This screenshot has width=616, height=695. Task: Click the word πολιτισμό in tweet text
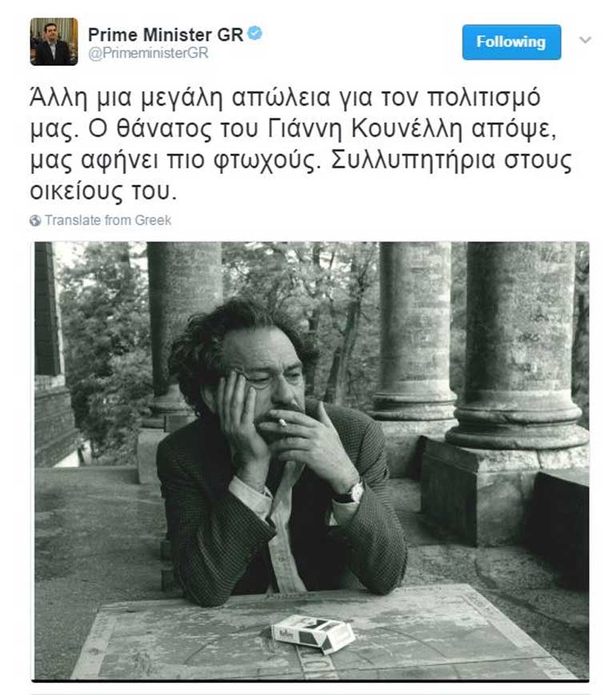tap(484, 98)
